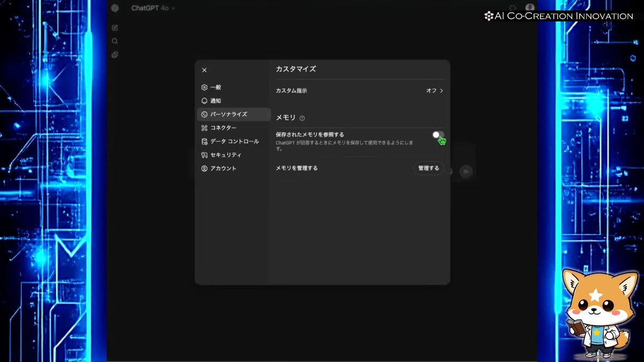
Task: Click the 管理する button
Action: (428, 168)
